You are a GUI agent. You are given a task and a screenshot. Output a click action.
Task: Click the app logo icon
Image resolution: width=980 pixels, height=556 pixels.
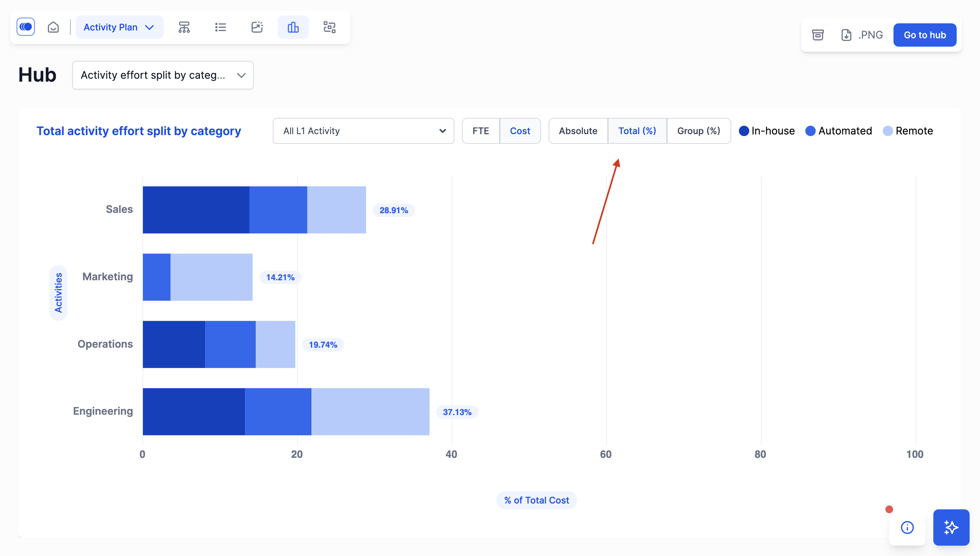tap(26, 27)
